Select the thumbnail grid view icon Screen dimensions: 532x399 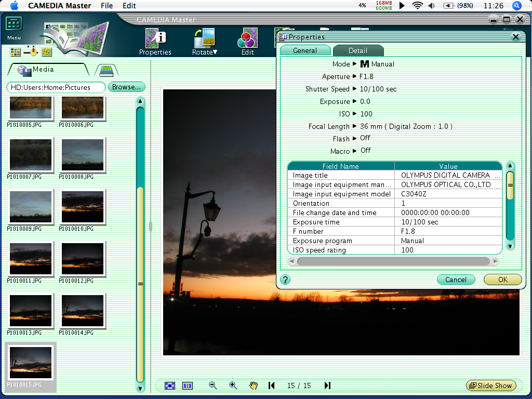tap(15, 52)
